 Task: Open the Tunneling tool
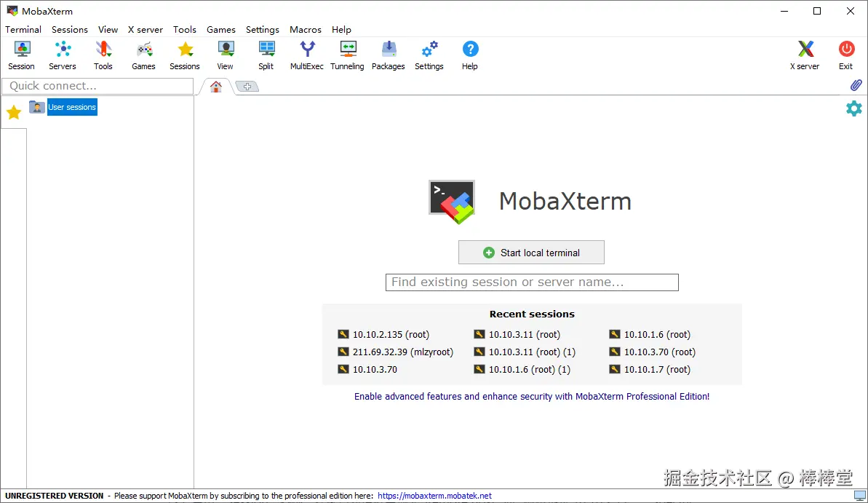tap(347, 55)
